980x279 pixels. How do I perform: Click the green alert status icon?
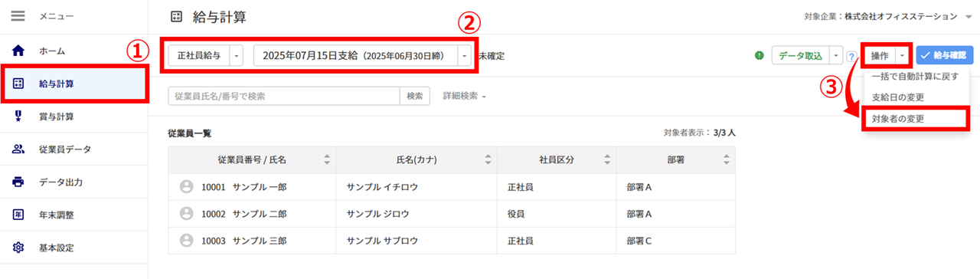[759, 55]
